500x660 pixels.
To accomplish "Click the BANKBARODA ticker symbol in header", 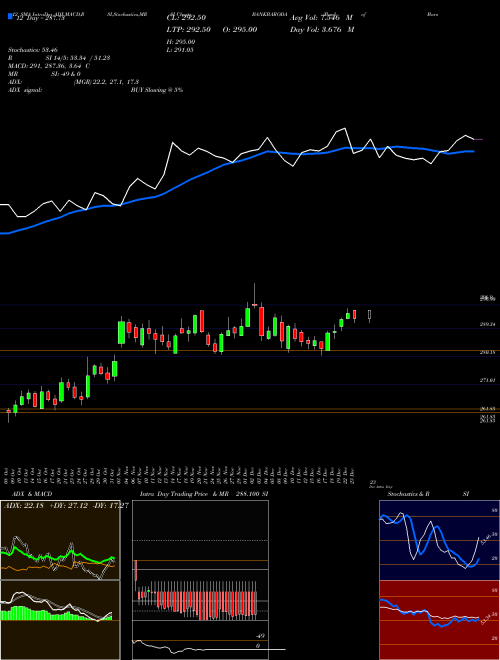I will pos(270,14).
